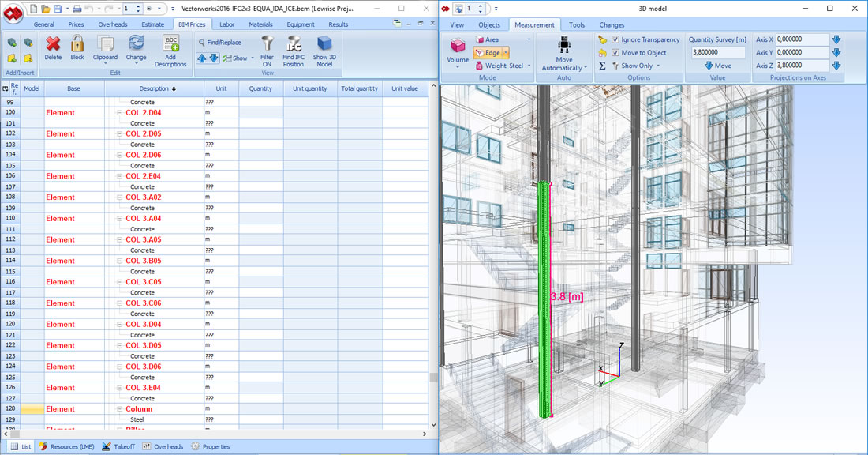Screen dimensions: 868x455
Task: Open the Edge mode dropdown arrow
Action: click(x=506, y=53)
